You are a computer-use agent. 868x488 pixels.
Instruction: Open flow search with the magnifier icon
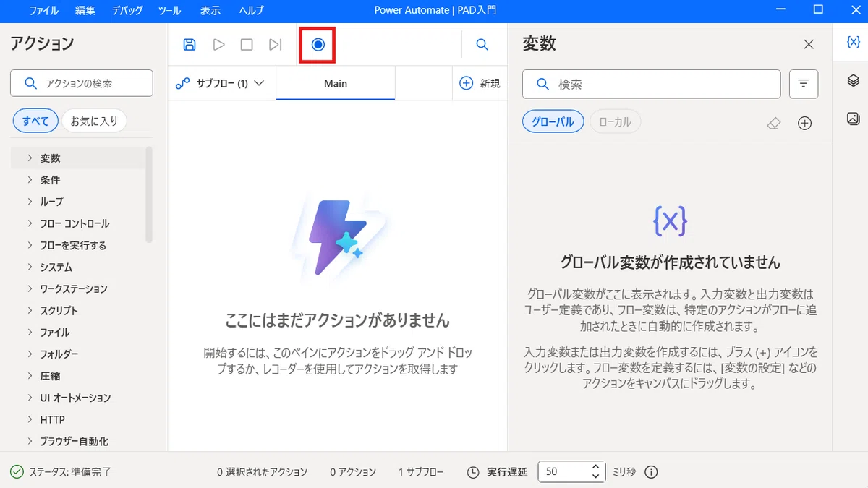(x=482, y=45)
